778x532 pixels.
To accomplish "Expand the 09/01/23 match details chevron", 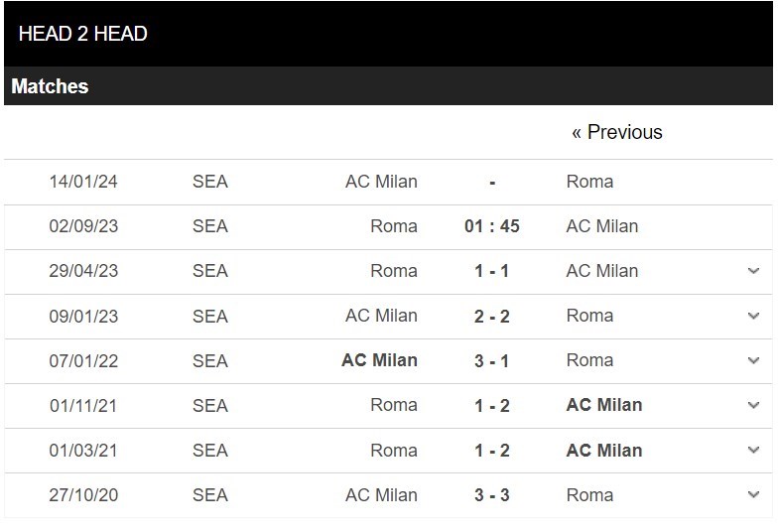I will click(x=753, y=316).
